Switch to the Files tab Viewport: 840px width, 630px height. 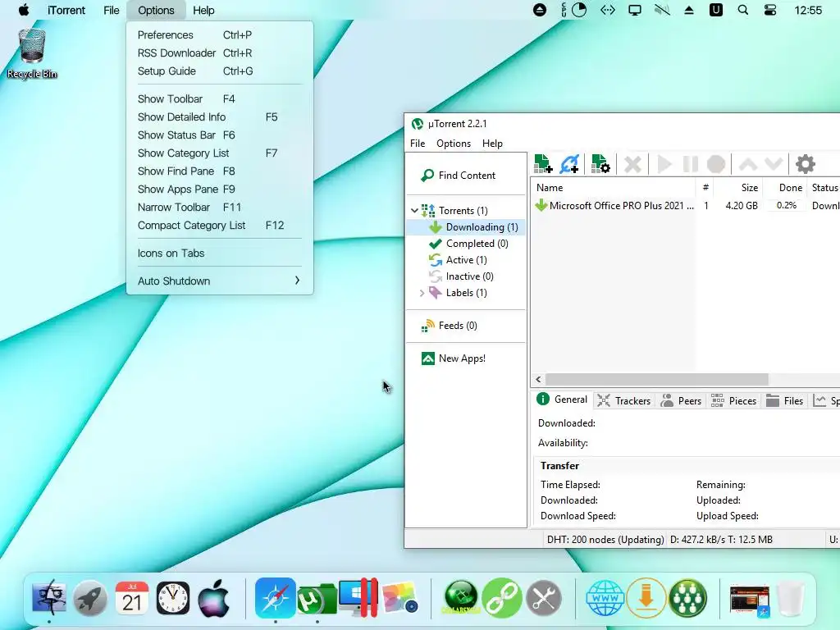click(785, 400)
